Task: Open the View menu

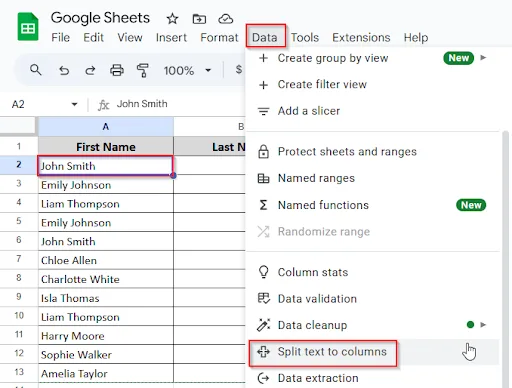Action: click(130, 37)
